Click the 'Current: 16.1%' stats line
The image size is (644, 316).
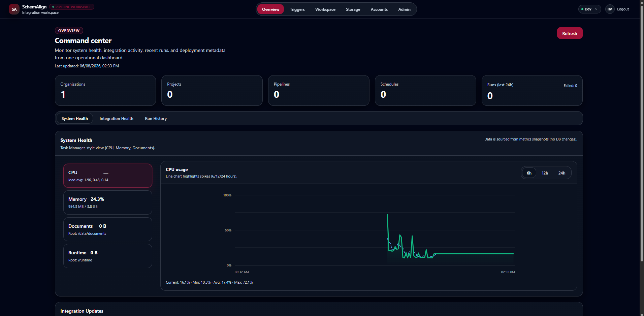tap(209, 282)
